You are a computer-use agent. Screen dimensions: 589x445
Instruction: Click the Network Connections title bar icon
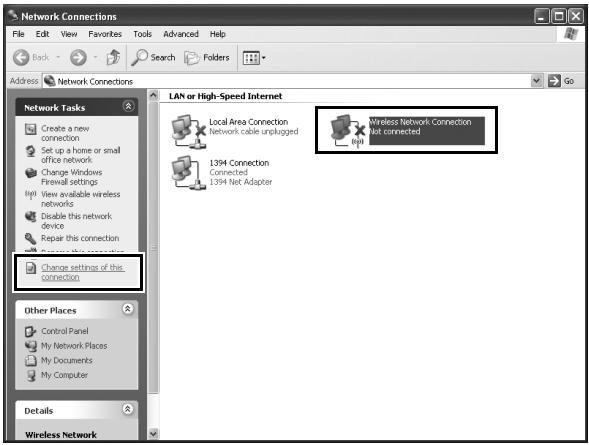pos(13,15)
